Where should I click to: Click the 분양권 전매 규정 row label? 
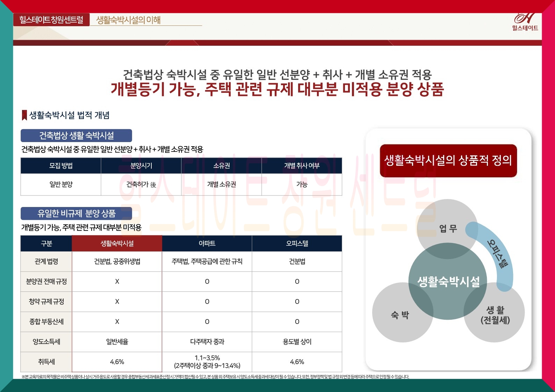click(x=46, y=281)
